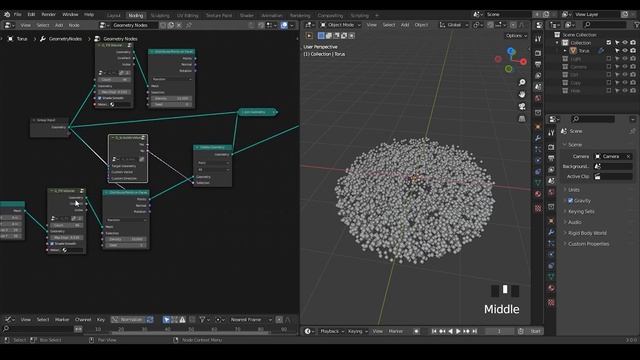Open the Object Mode dropdown

340,25
